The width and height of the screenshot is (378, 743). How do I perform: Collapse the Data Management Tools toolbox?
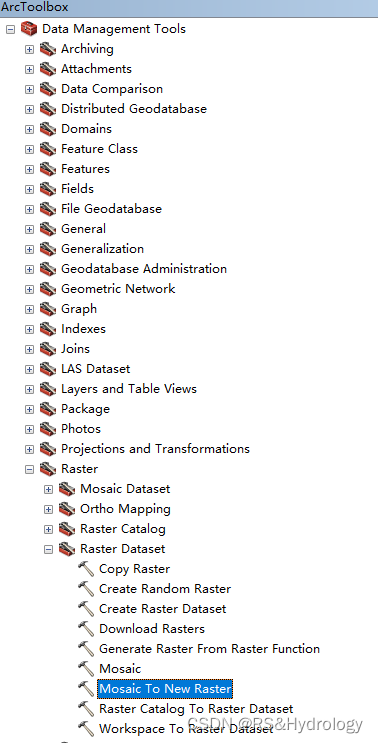pyautogui.click(x=10, y=29)
